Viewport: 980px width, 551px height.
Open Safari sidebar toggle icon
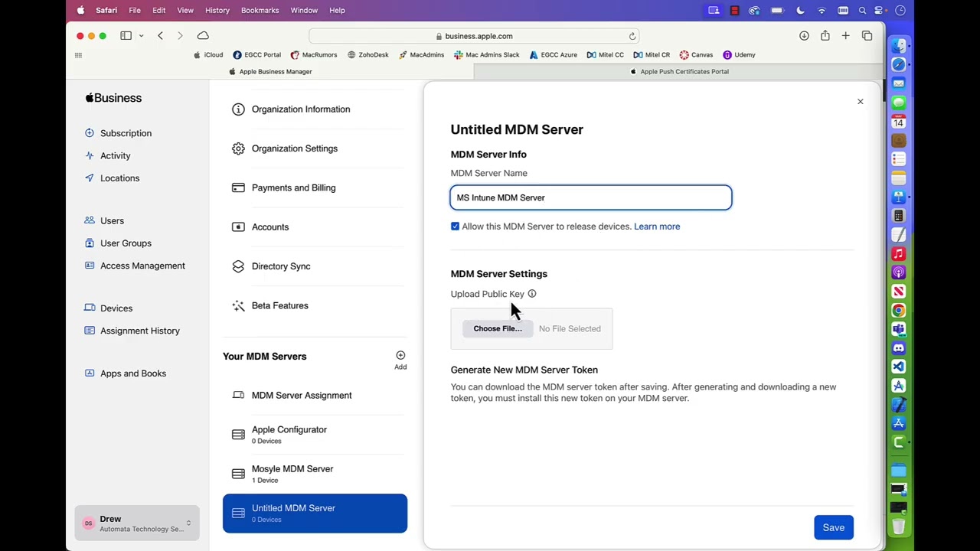[x=126, y=36]
